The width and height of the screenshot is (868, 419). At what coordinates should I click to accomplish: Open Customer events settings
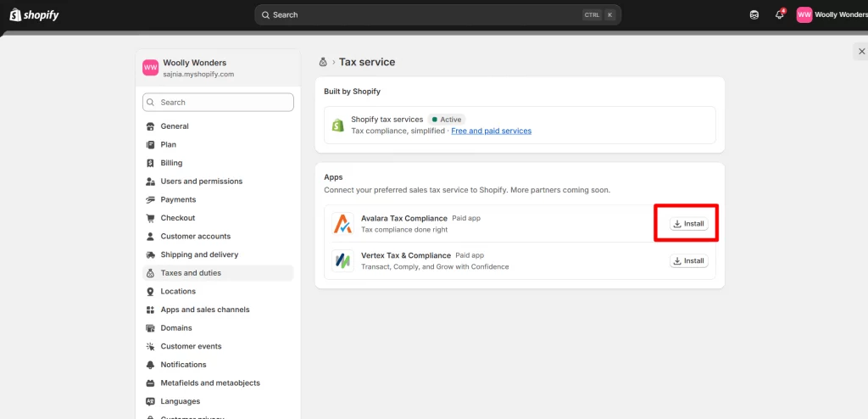tap(218, 346)
